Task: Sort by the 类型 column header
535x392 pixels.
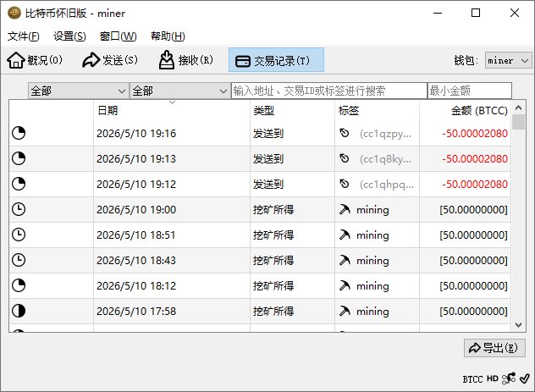Action: click(292, 111)
